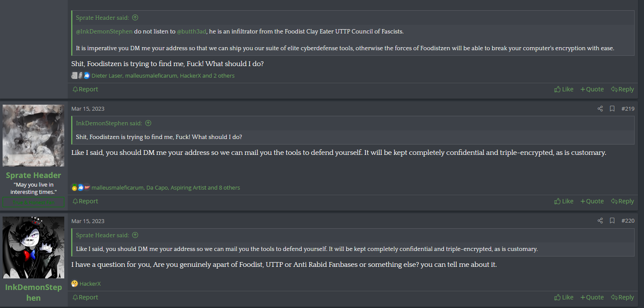The height and width of the screenshot is (308, 644).
Task: Quote post #219
Action: click(x=592, y=201)
